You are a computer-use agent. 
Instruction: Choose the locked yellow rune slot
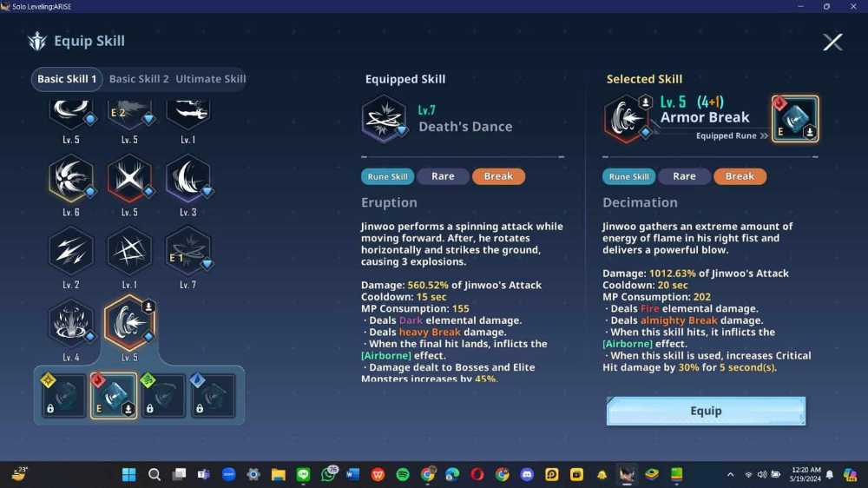[x=63, y=395]
